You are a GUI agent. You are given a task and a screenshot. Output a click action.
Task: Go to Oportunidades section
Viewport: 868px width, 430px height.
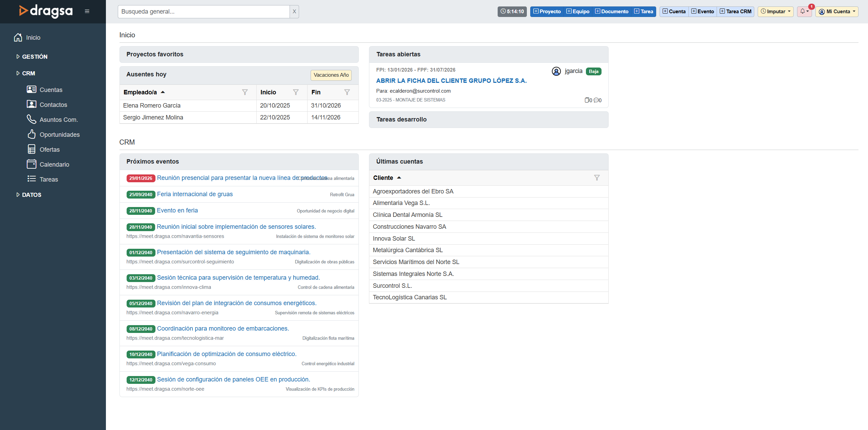59,135
